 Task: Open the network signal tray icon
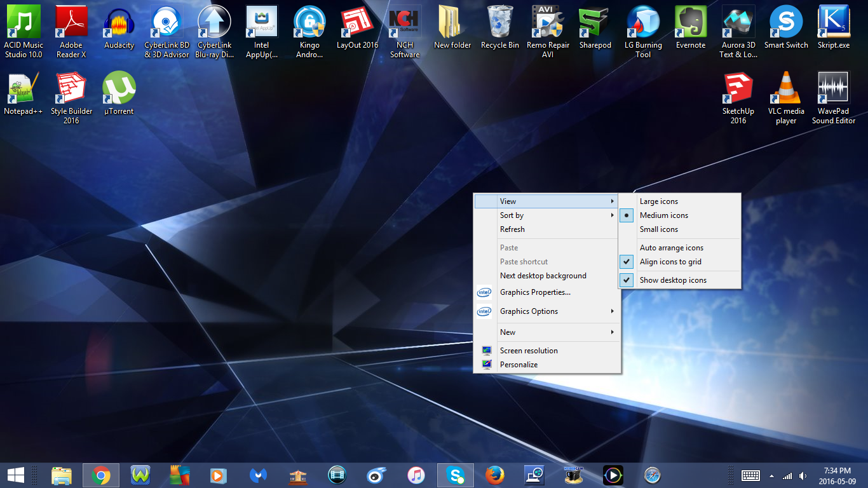tap(787, 475)
